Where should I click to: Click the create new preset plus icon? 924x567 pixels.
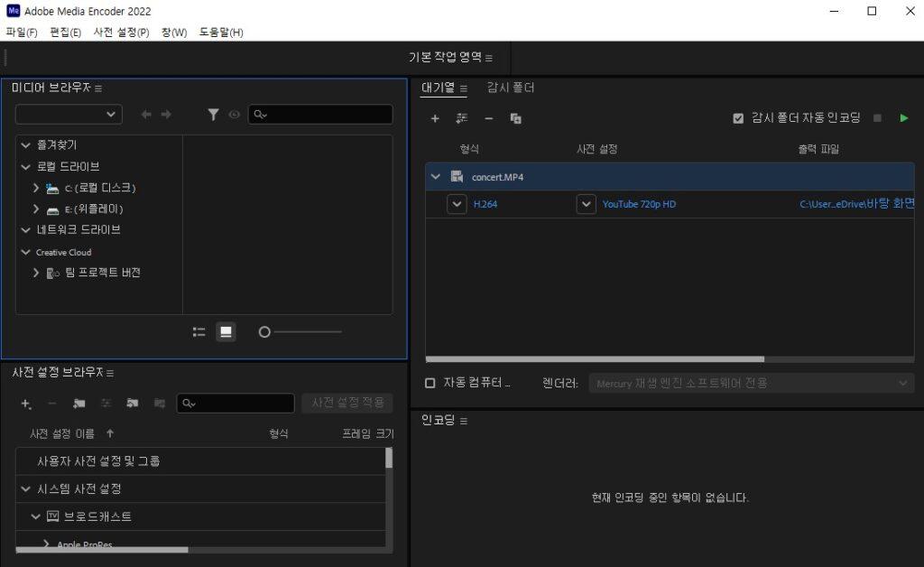[x=26, y=404]
